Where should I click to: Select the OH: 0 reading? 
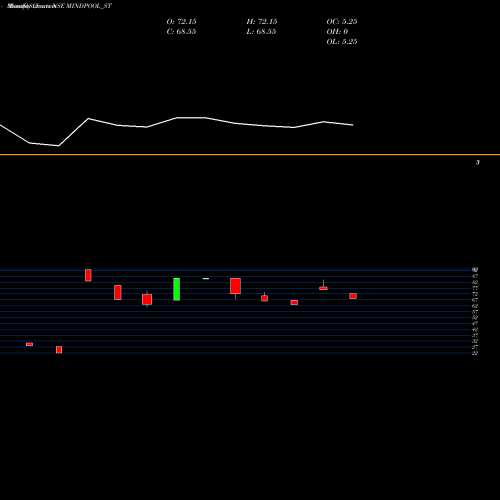pos(337,32)
